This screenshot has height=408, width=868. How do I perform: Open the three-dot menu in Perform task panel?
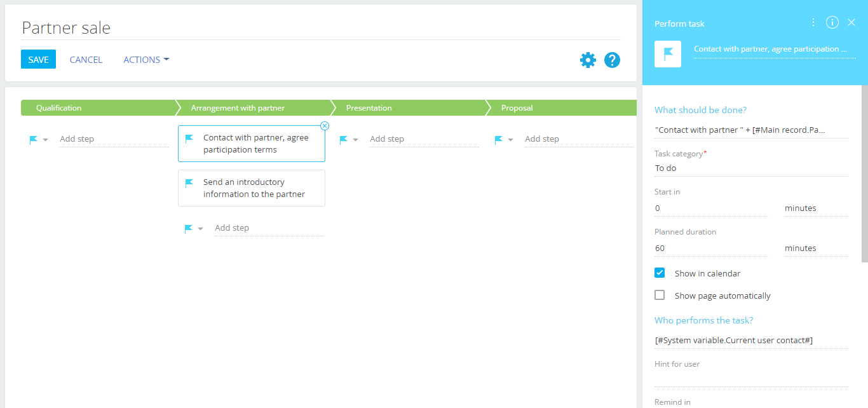pyautogui.click(x=813, y=22)
